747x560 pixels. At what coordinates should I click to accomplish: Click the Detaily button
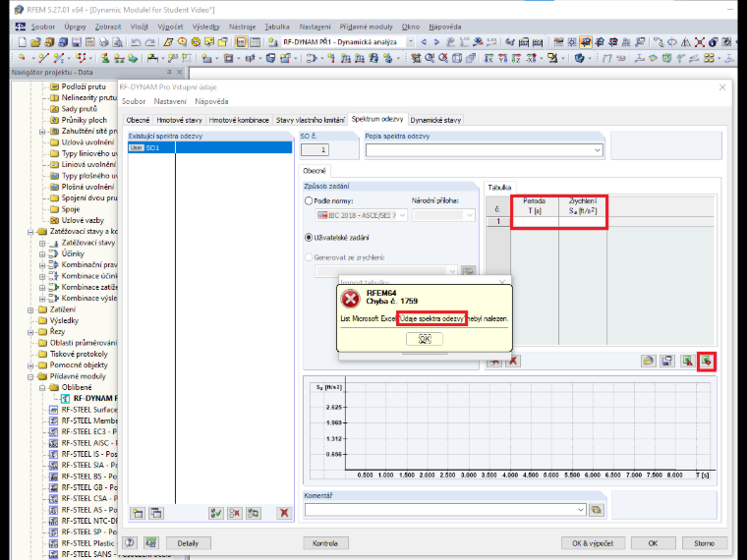tap(188, 543)
